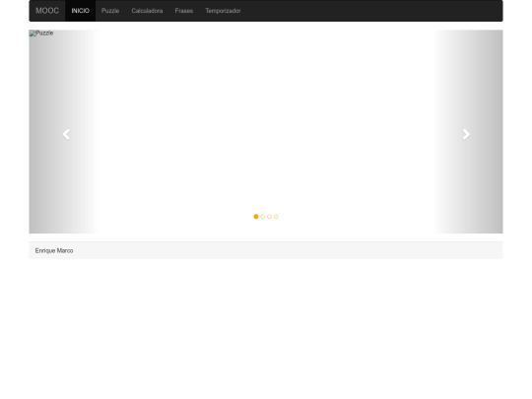Image resolution: width=532 pixels, height=399 pixels.
Task: Open the MOOC brand link
Action: pos(47,11)
